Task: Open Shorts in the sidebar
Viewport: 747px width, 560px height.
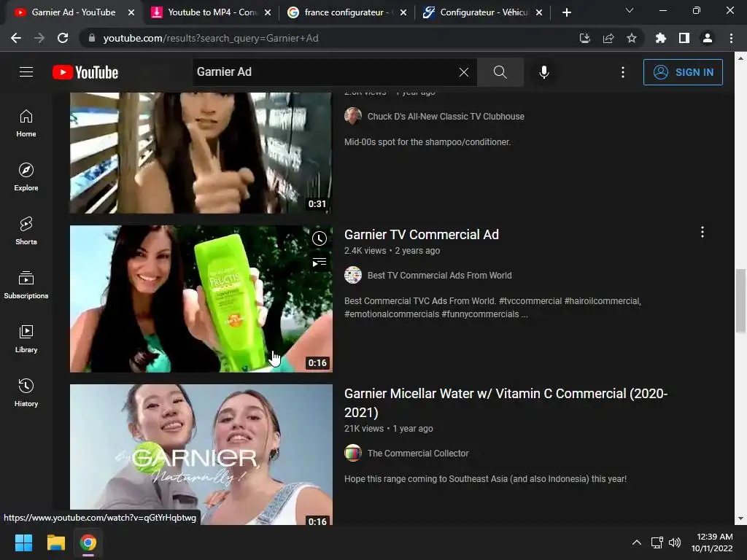Action: pos(26,231)
